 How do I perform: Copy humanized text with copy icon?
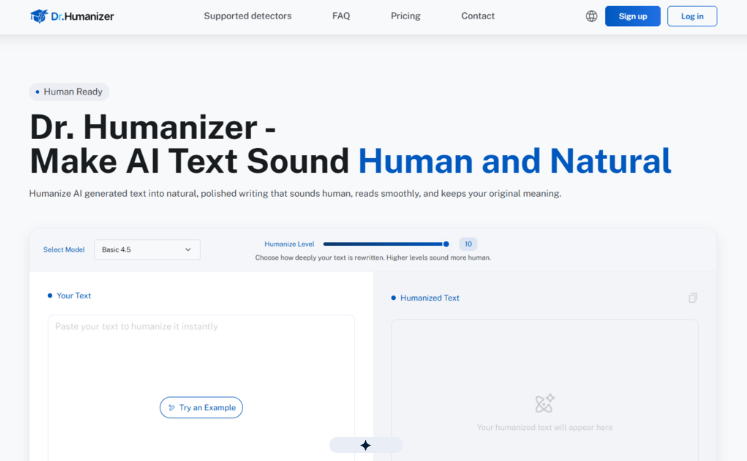coord(693,298)
